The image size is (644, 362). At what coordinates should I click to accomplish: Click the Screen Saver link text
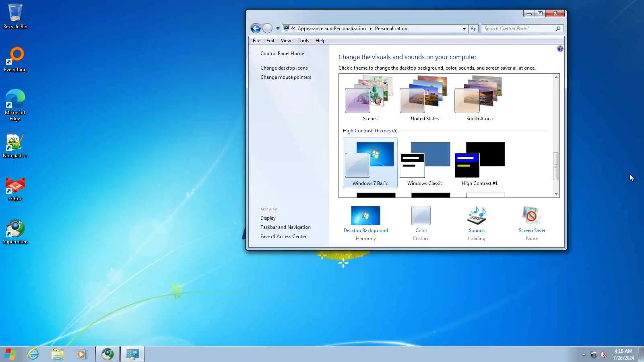pos(532,230)
